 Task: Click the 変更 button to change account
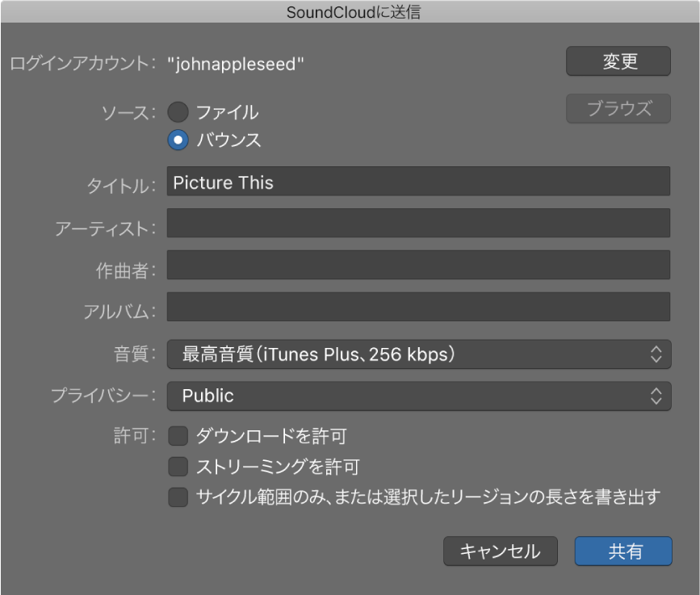tap(618, 61)
